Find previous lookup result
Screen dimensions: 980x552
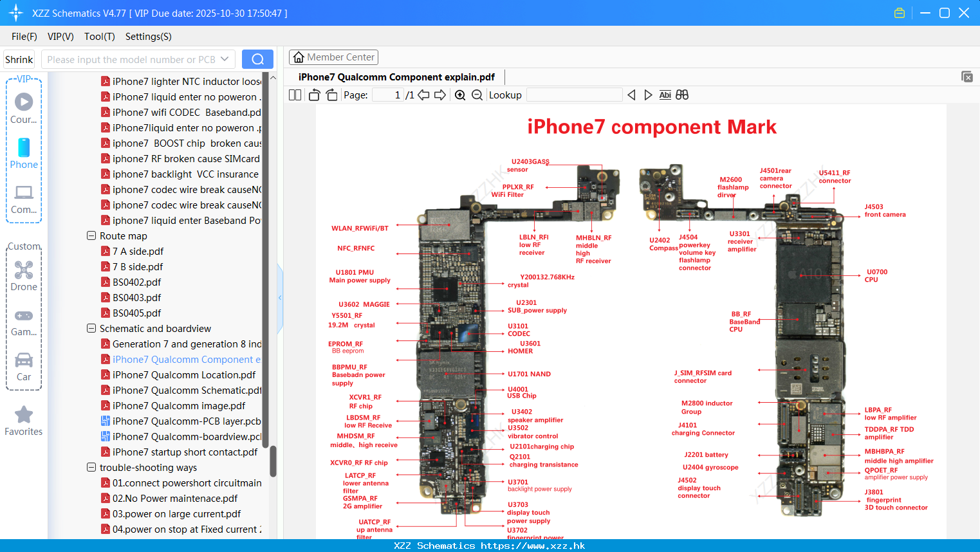(x=631, y=95)
